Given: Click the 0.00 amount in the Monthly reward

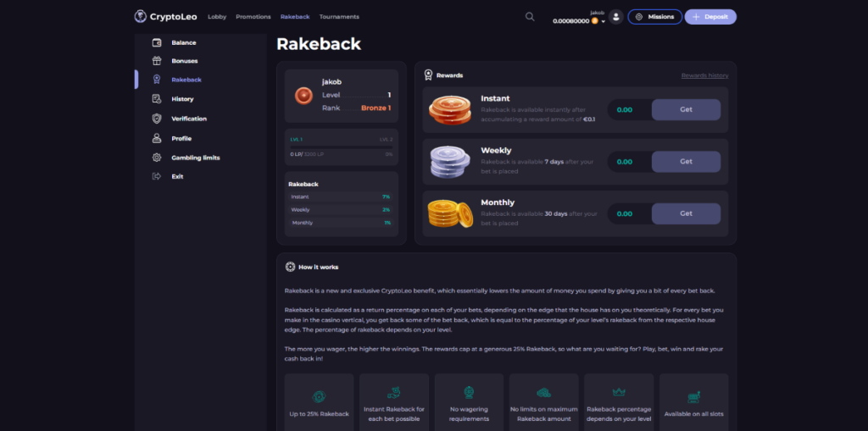Looking at the screenshot, I should pos(625,213).
